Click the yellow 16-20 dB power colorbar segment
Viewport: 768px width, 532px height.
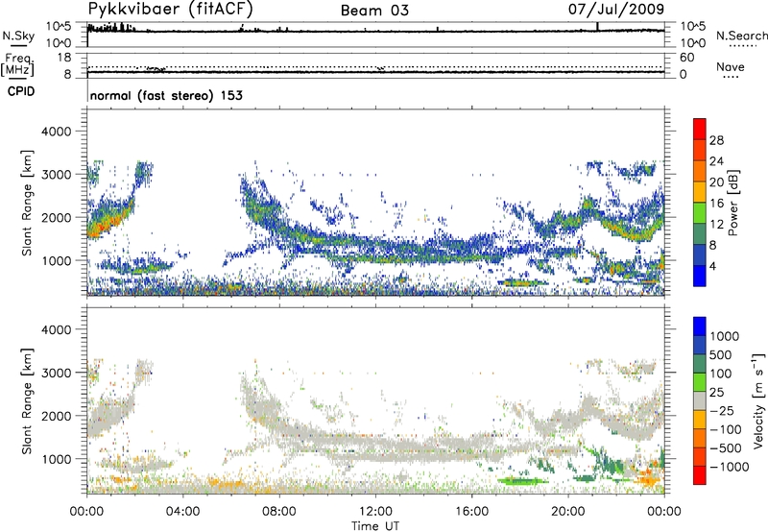point(700,192)
